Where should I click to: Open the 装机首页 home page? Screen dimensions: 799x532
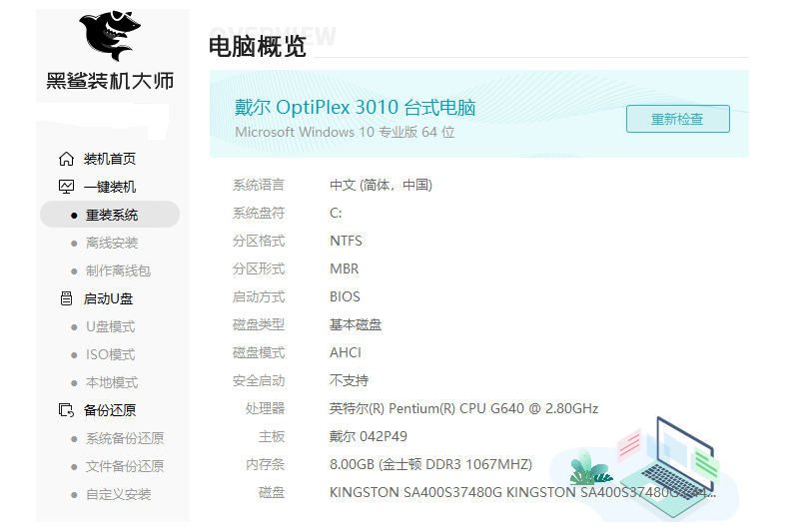tap(110, 159)
